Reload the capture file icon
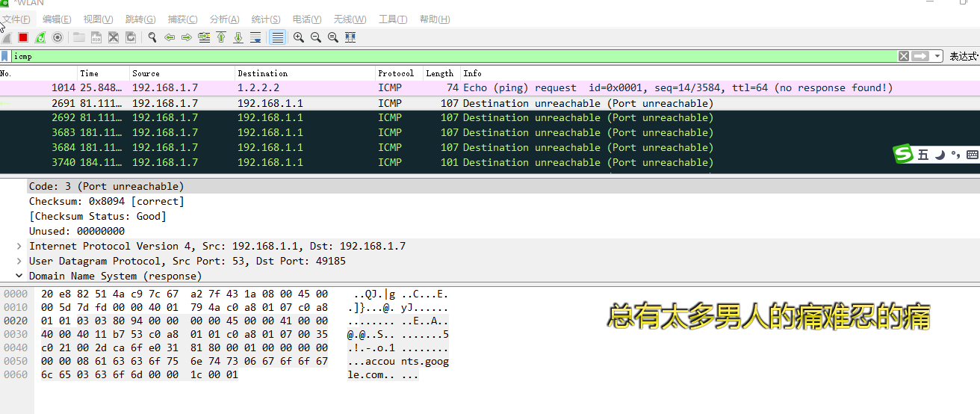The image size is (980, 414). click(131, 37)
